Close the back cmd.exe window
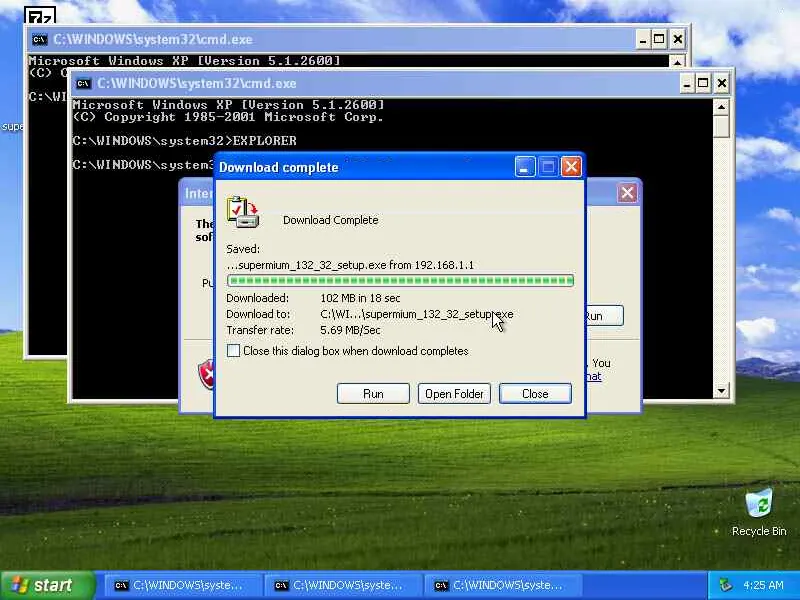800x600 pixels. pos(678,39)
